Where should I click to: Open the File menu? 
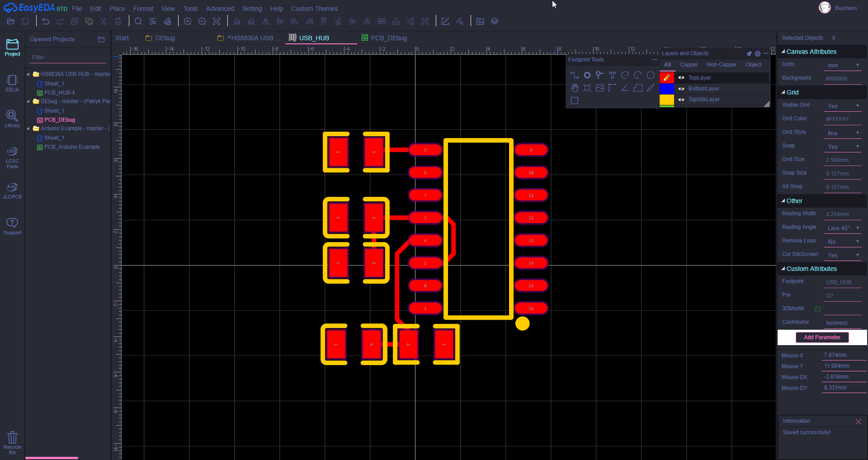point(77,9)
